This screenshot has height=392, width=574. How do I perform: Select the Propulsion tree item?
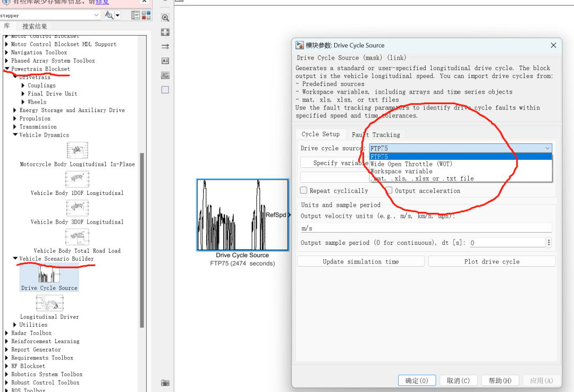35,118
